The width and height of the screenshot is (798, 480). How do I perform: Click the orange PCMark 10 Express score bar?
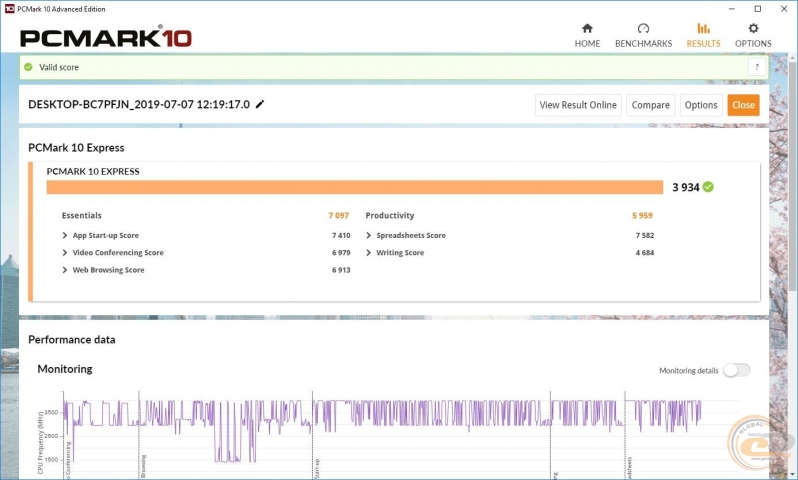coord(355,187)
